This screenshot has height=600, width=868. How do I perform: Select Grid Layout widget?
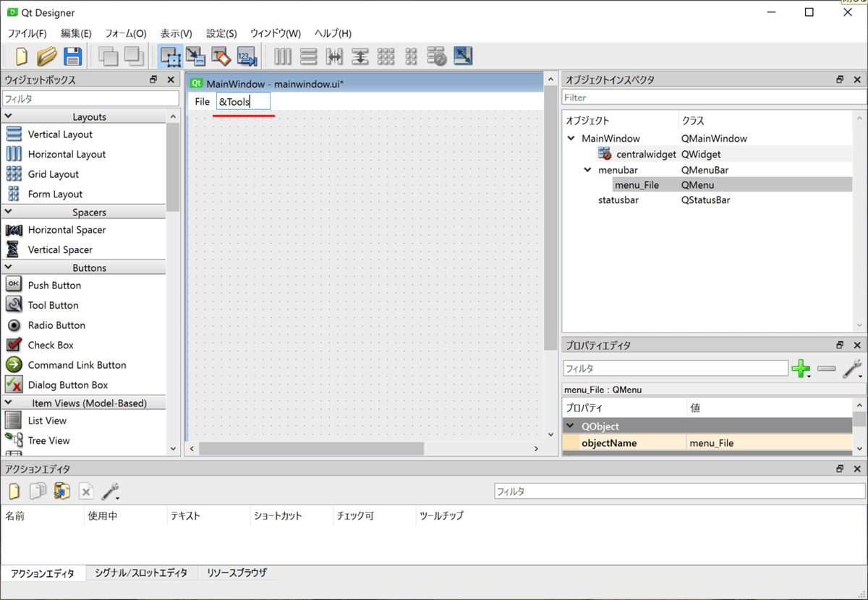(53, 174)
